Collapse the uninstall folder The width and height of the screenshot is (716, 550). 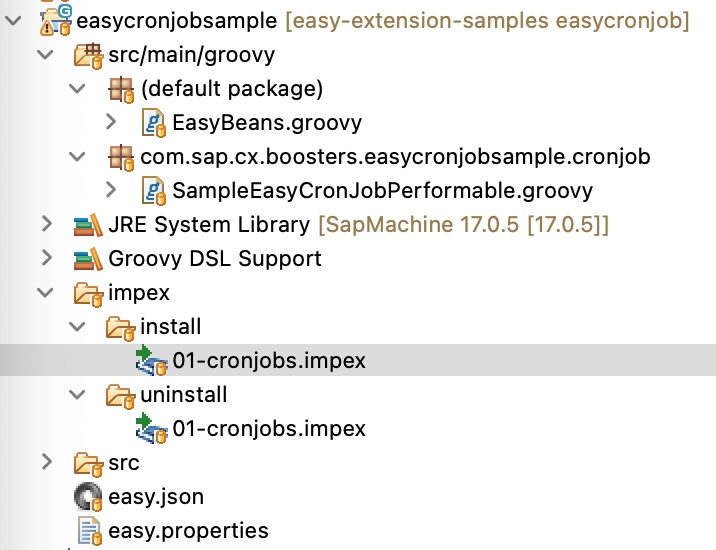coord(78,395)
